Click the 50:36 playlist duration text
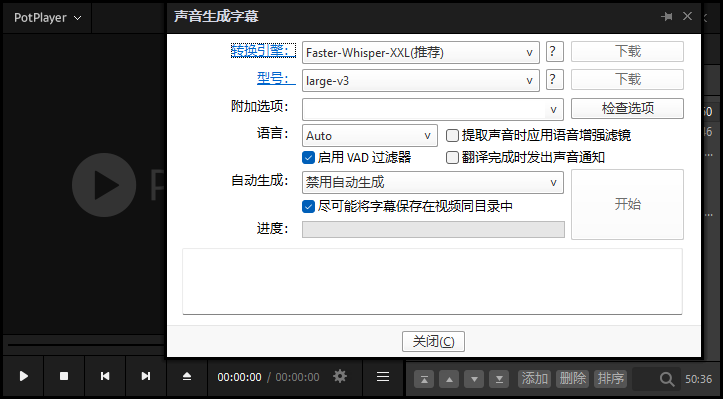The image size is (723, 399). (699, 379)
